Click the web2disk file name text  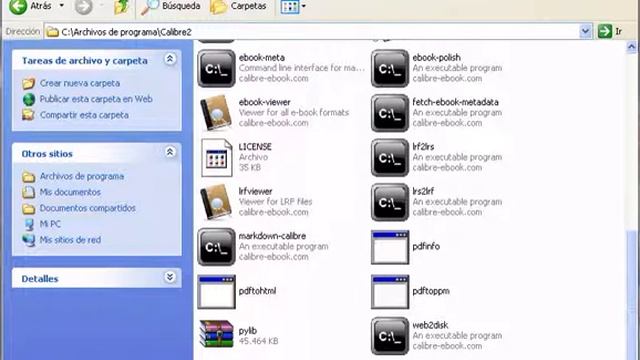[430, 325]
